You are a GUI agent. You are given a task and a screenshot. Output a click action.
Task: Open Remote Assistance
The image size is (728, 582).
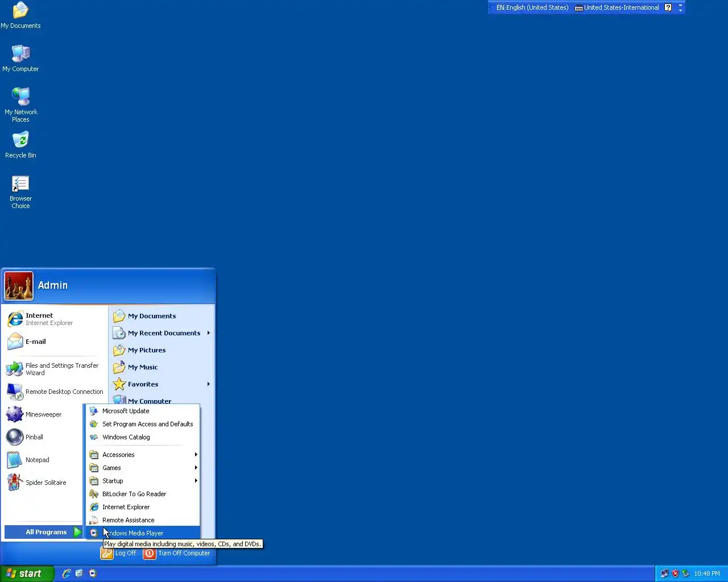click(x=143, y=520)
